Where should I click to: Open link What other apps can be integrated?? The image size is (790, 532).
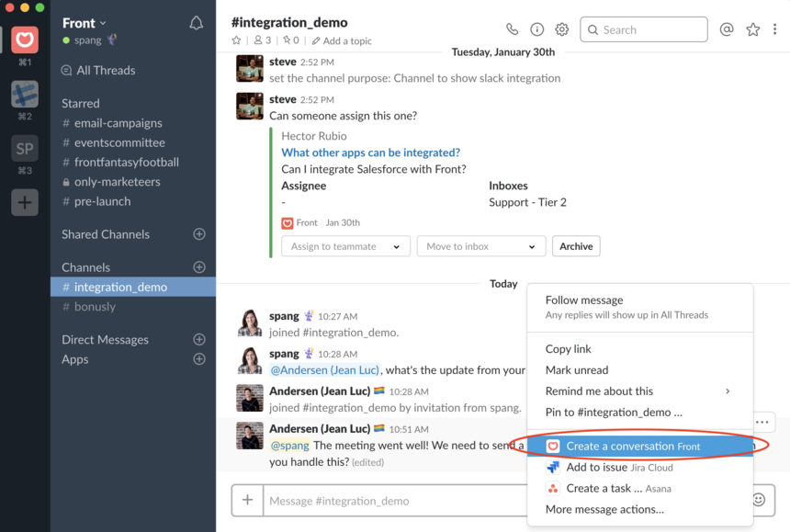370,153
